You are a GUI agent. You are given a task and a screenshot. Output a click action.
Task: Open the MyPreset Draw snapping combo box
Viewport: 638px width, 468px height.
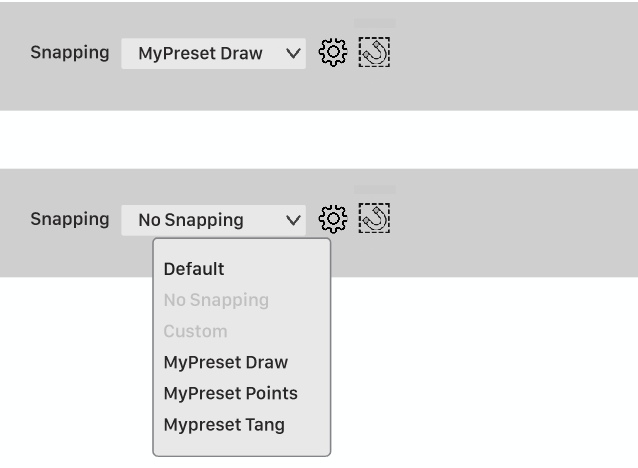tap(213, 53)
